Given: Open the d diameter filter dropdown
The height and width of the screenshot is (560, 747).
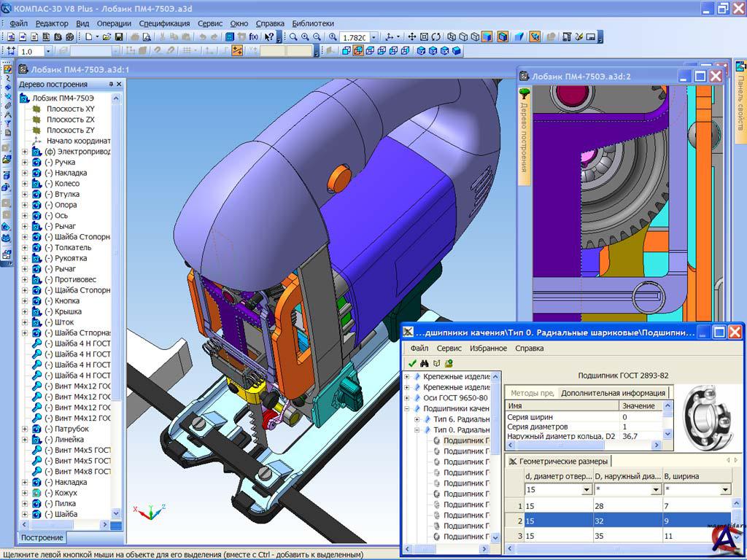Looking at the screenshot, I should (587, 490).
